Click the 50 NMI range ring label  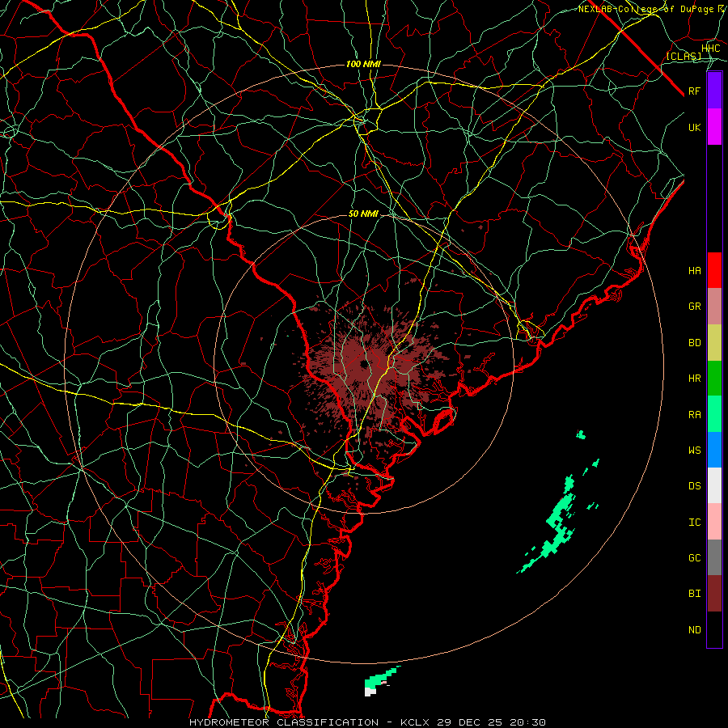363,214
